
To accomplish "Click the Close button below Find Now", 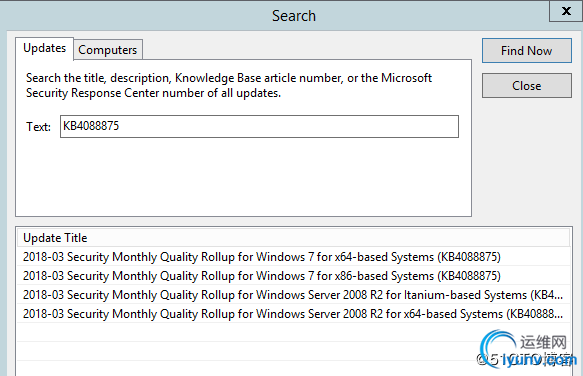I will (x=526, y=86).
